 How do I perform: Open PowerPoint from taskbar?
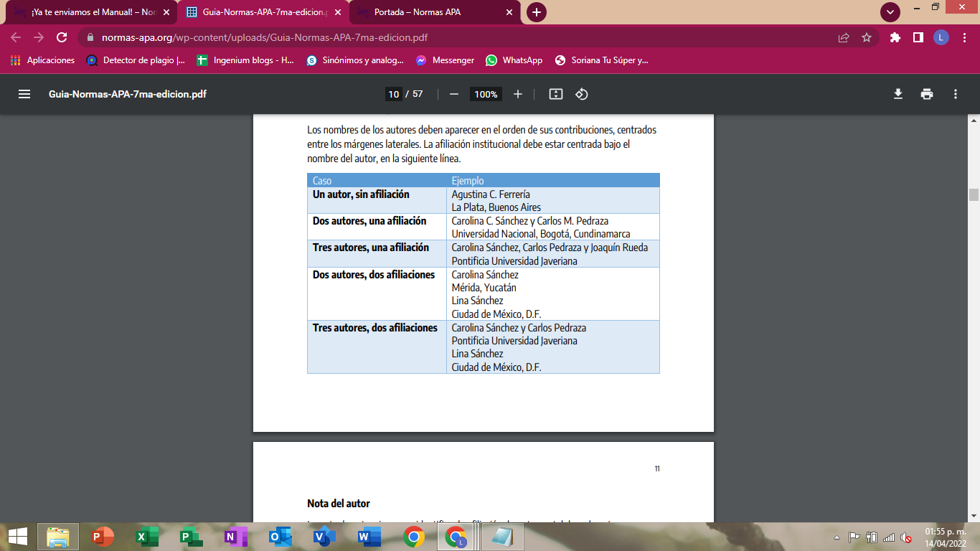(x=103, y=537)
